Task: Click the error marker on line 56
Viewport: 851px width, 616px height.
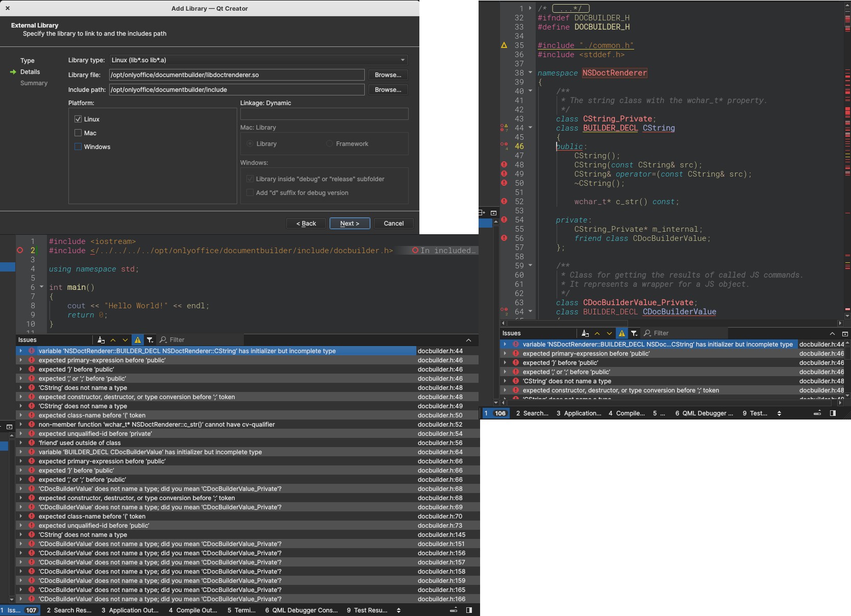Action: click(x=504, y=238)
